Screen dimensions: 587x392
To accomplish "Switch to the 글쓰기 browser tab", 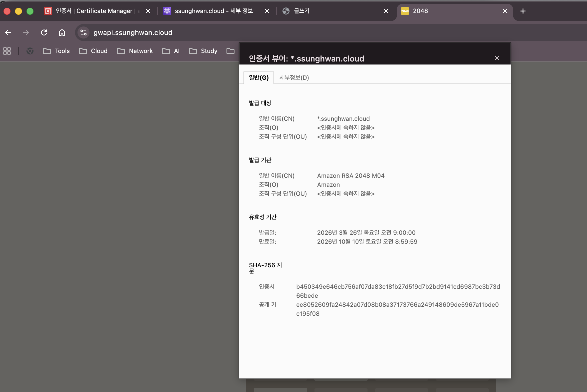I will coord(335,11).
